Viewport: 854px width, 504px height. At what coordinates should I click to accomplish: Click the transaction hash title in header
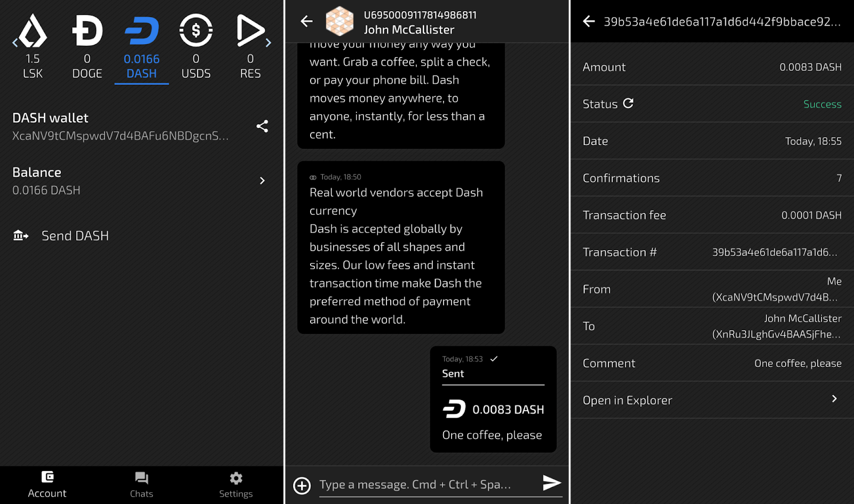pyautogui.click(x=722, y=22)
